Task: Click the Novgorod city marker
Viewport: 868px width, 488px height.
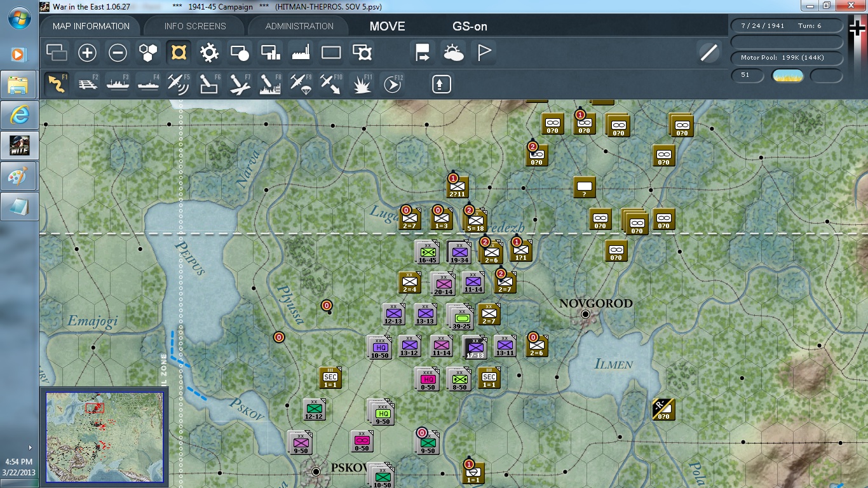Action: [x=585, y=314]
